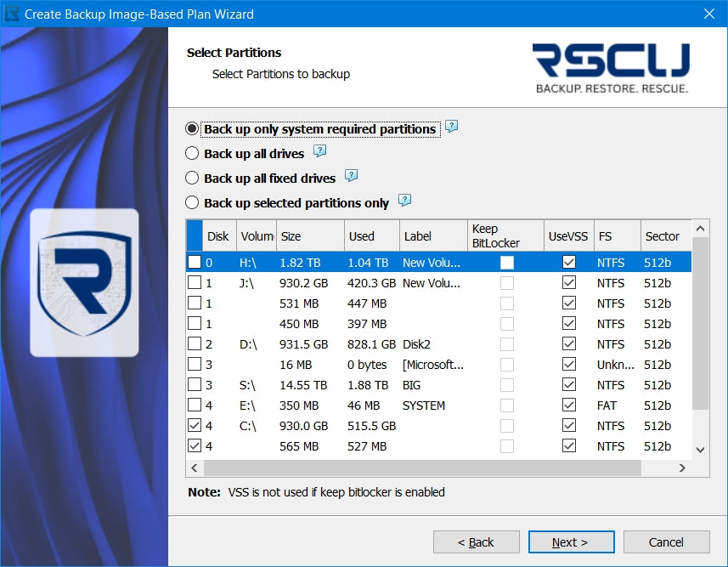Disable UseVSS for the J:\ drive
728x567 pixels.
click(x=568, y=283)
